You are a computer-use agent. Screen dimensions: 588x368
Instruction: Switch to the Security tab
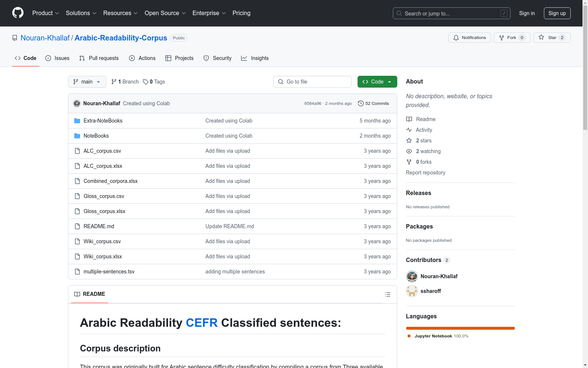click(218, 58)
